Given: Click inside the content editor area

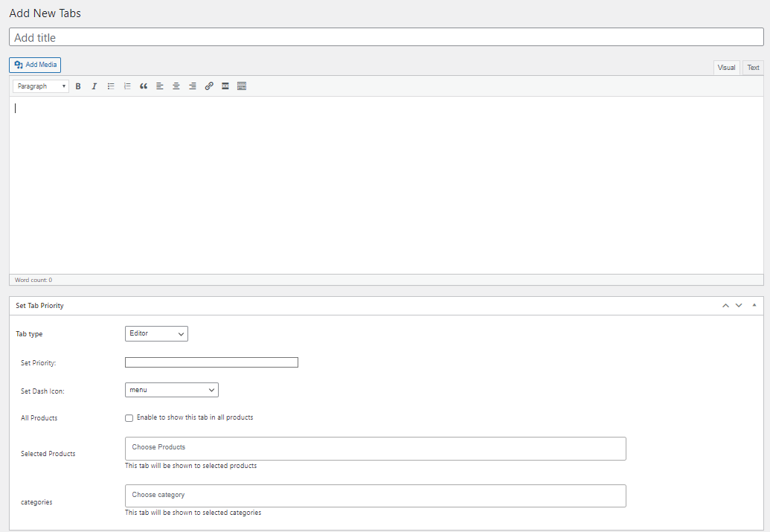Looking at the screenshot, I should pyautogui.click(x=386, y=185).
